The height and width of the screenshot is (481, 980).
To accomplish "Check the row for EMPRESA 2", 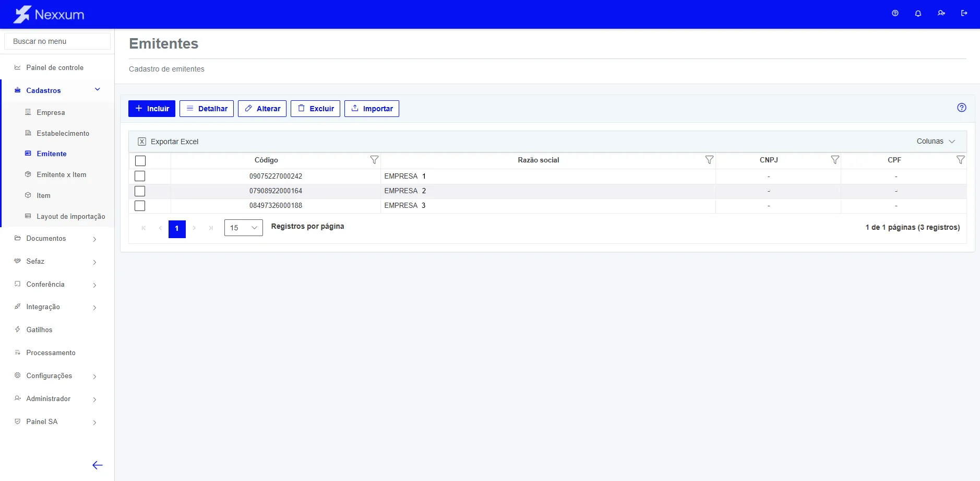I will 140,191.
